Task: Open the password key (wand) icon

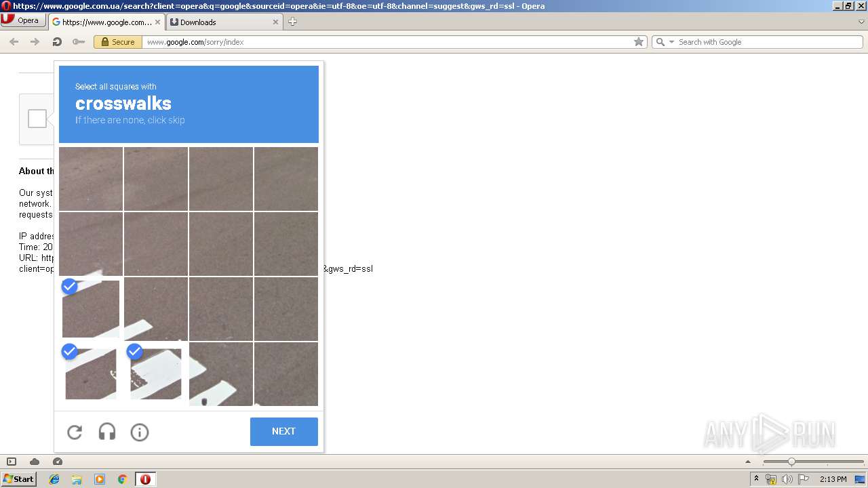Action: tap(79, 42)
